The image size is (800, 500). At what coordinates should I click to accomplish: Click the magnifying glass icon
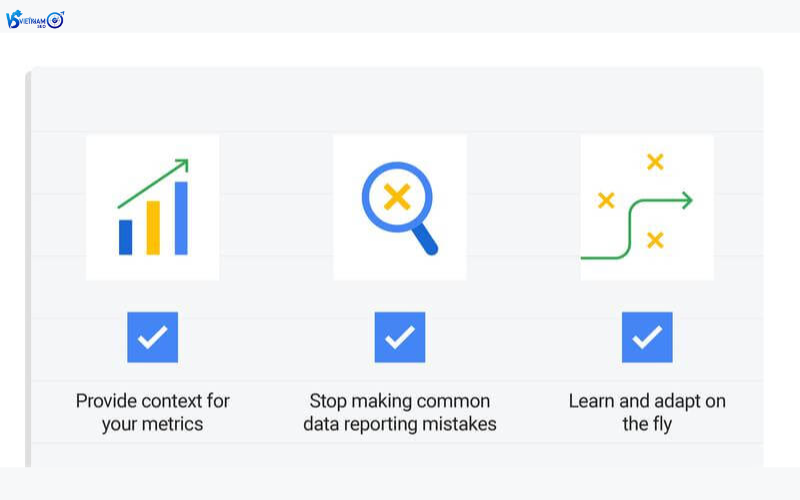pyautogui.click(x=399, y=207)
